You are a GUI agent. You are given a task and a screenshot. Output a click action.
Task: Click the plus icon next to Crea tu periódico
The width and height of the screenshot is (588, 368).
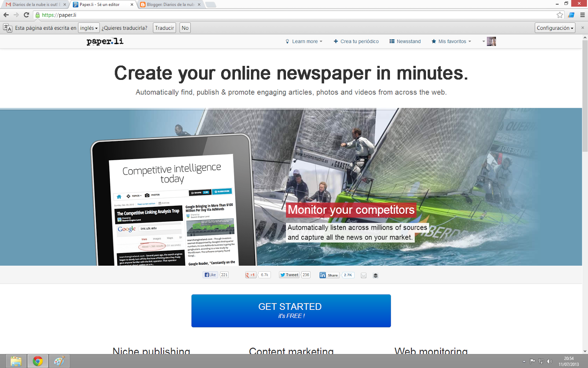point(335,41)
